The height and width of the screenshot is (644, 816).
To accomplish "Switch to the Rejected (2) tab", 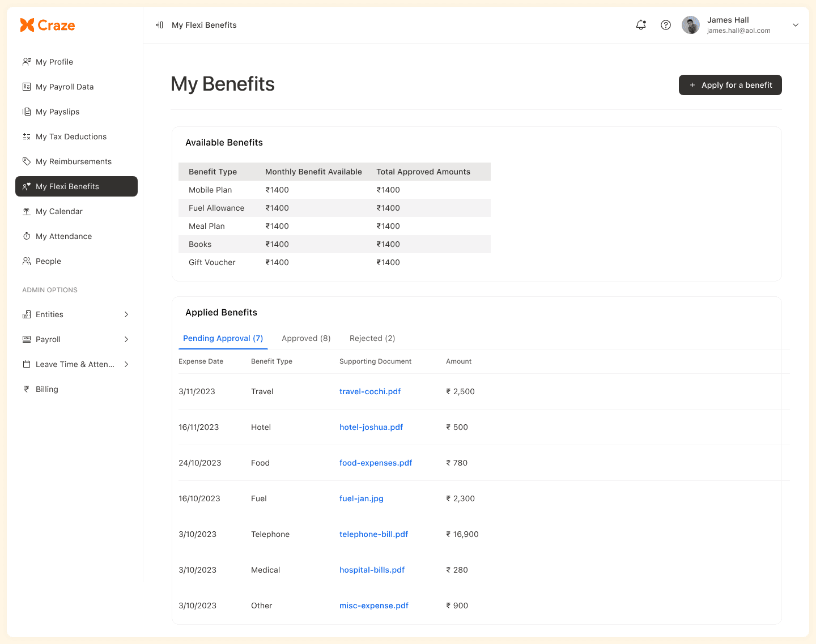I will [372, 338].
